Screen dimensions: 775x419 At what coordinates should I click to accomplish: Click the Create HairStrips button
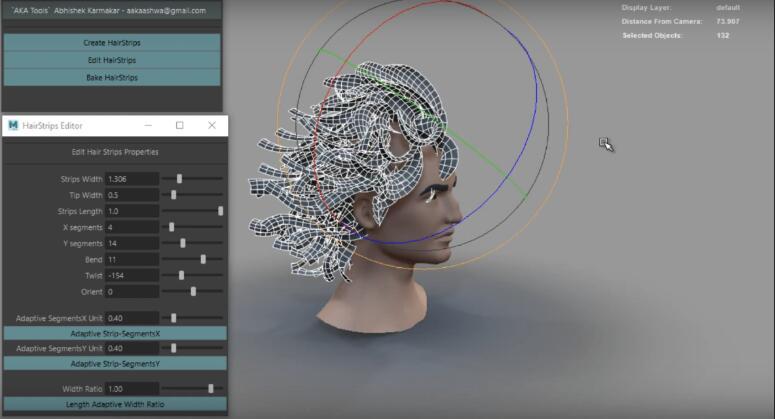(x=111, y=43)
